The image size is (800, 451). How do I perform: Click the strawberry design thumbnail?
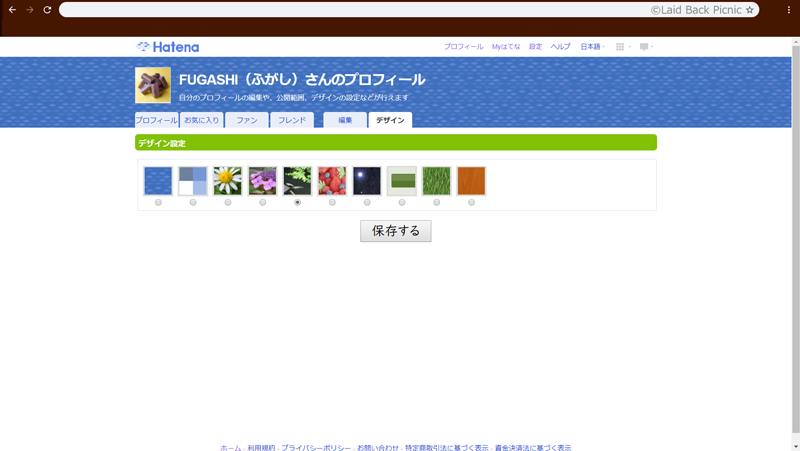tap(332, 181)
